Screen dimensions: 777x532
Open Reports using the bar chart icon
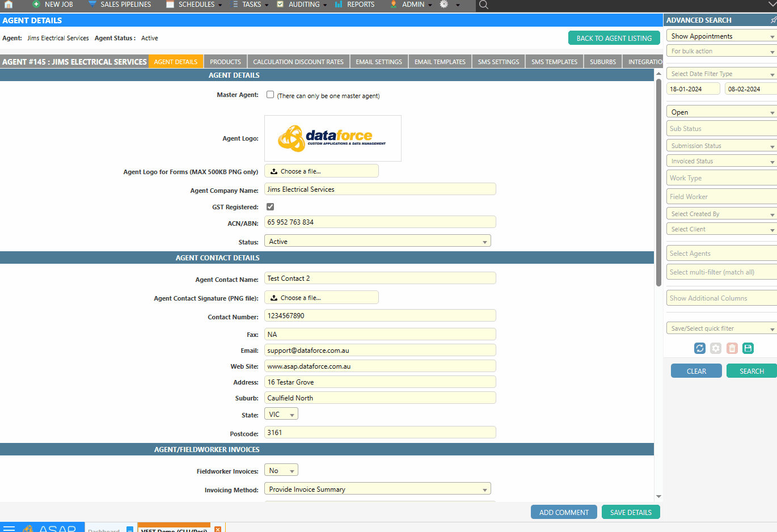tap(339, 5)
